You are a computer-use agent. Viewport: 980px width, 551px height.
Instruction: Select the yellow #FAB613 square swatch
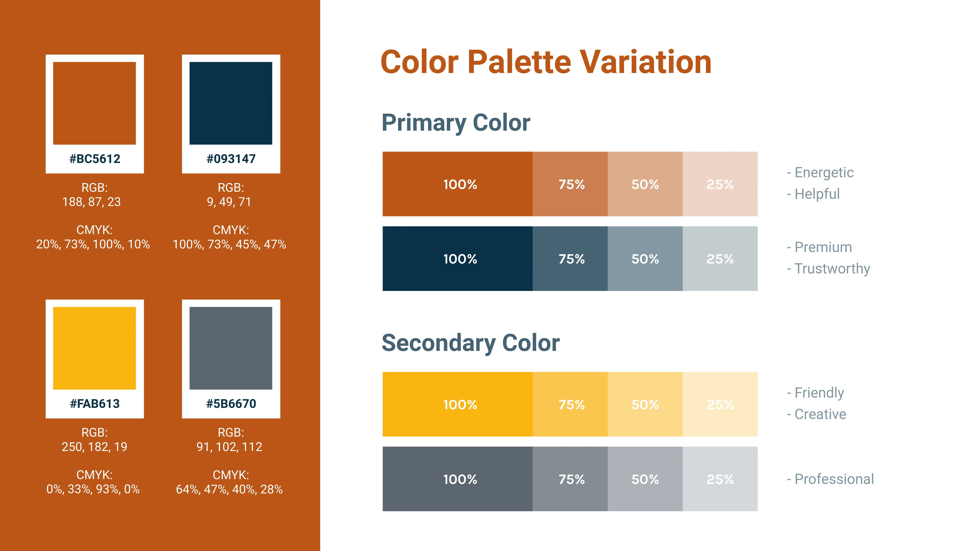point(94,348)
